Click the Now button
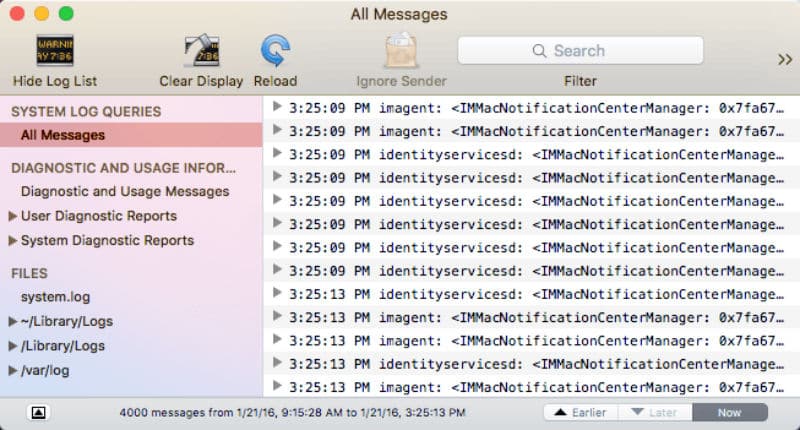Image resolution: width=800 pixels, height=430 pixels. (729, 412)
